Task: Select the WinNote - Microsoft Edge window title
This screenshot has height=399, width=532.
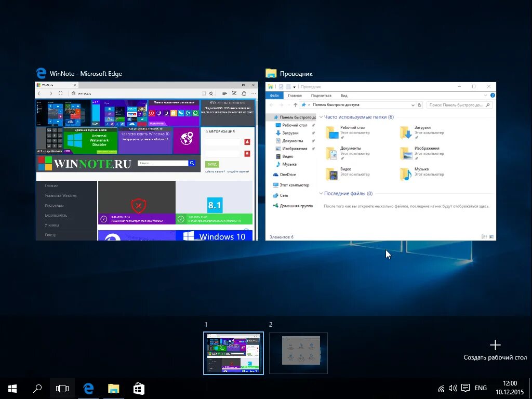Action: (86, 74)
